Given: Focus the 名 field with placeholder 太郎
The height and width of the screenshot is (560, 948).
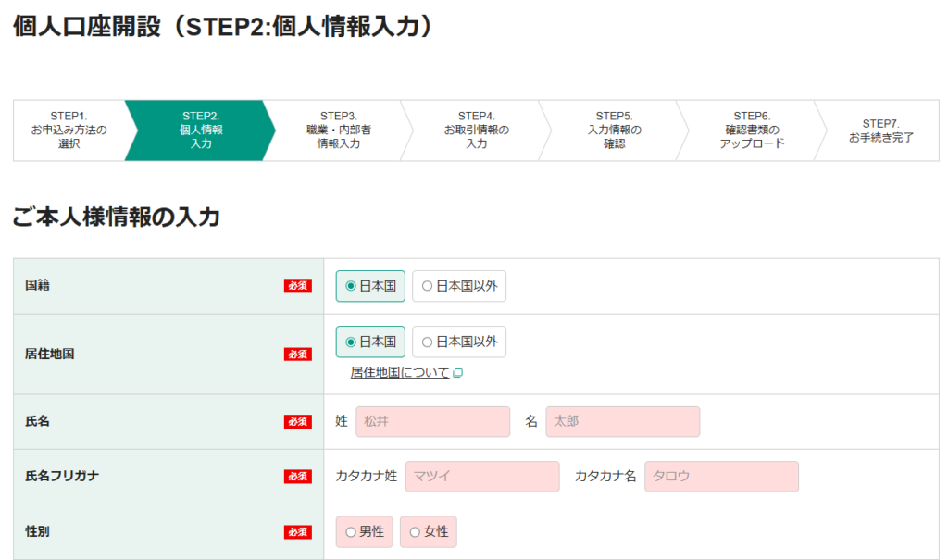Looking at the screenshot, I should click(622, 421).
